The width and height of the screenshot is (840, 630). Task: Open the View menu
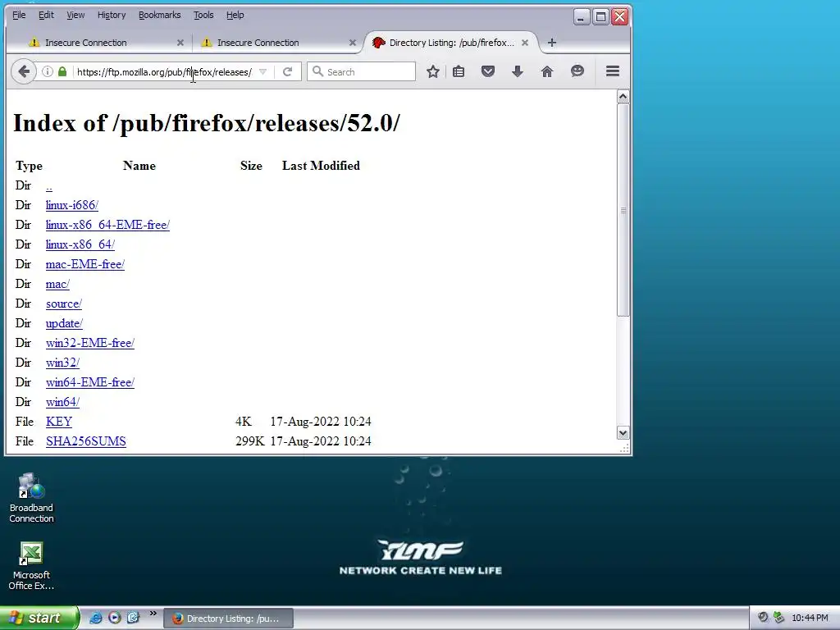point(75,15)
